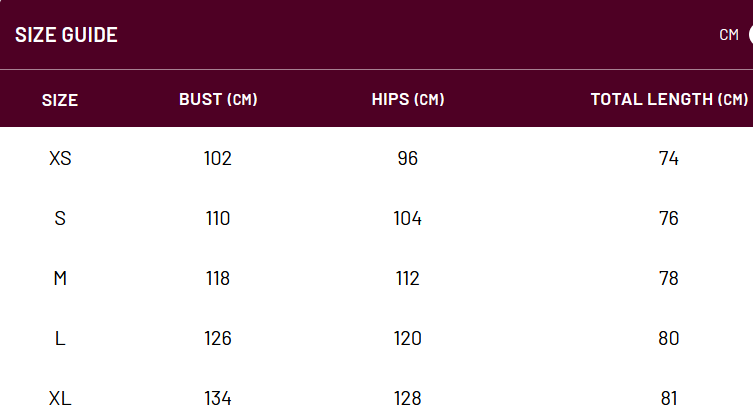
Task: Click the CM unit label
Action: coord(729,35)
